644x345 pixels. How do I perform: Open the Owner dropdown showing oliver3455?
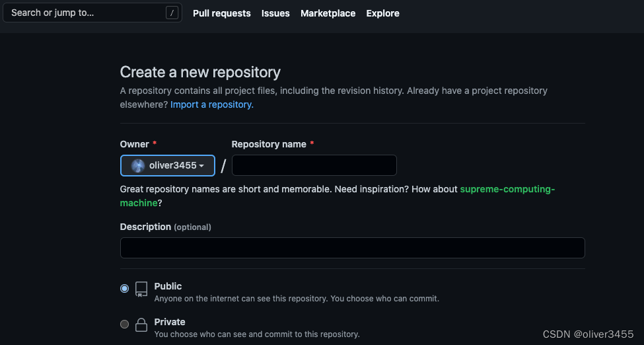click(168, 166)
